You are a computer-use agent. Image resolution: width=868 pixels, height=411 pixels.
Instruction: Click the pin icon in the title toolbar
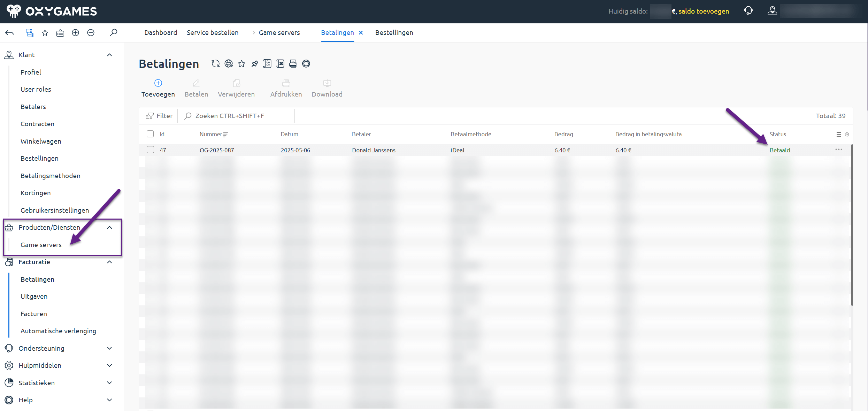pyautogui.click(x=255, y=64)
